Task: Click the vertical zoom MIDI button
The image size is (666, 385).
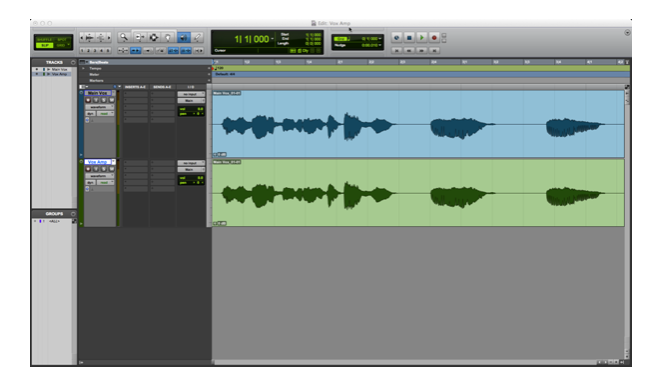Action: (x=101, y=37)
